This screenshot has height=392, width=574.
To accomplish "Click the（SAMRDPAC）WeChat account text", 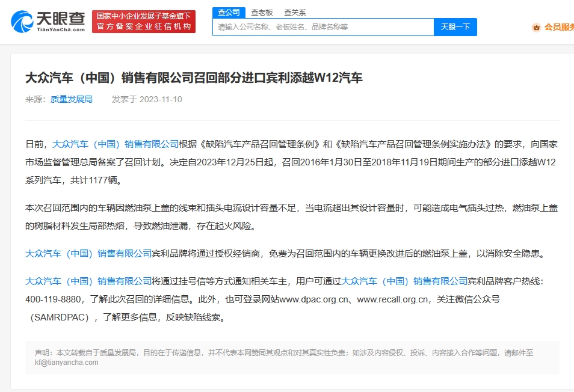I will tap(60, 317).
